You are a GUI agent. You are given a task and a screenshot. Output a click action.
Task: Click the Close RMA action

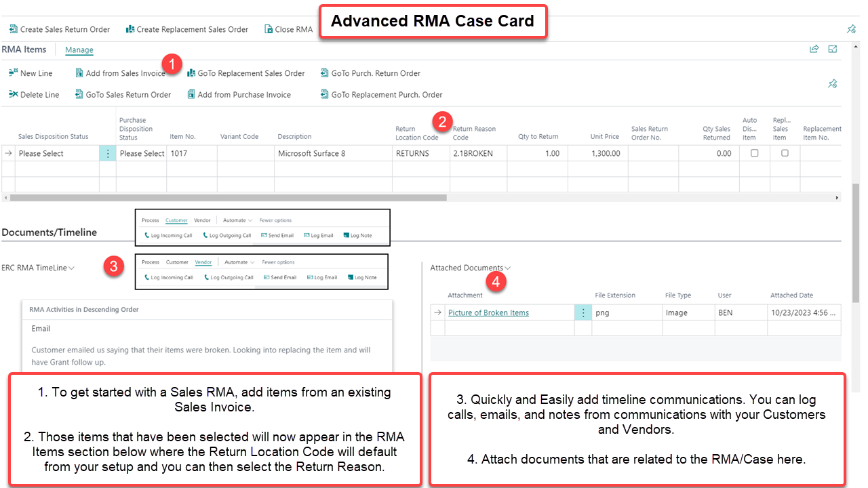(x=288, y=29)
